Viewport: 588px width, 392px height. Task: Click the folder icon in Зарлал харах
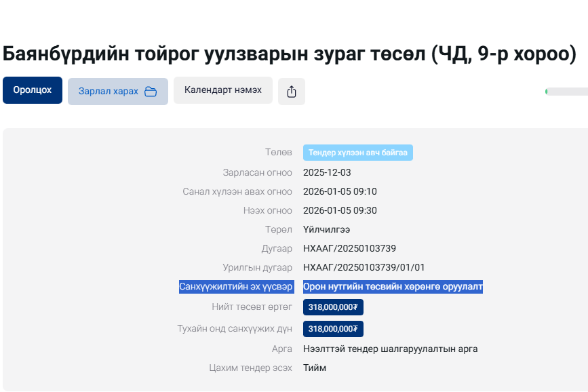pos(151,92)
